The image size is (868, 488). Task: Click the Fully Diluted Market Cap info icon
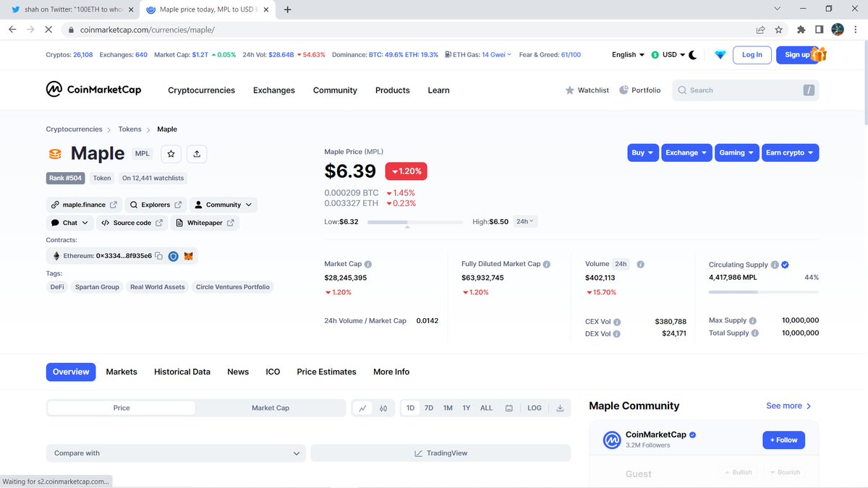click(x=546, y=265)
